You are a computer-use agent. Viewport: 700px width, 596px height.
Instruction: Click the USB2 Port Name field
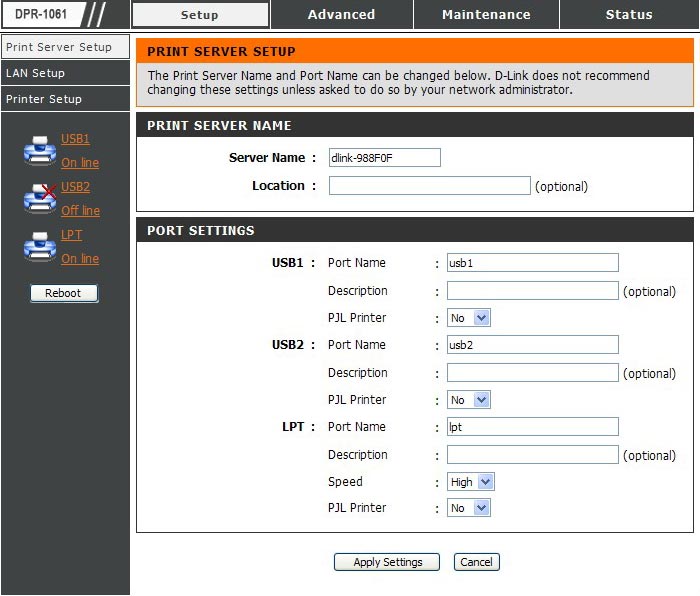coord(533,345)
